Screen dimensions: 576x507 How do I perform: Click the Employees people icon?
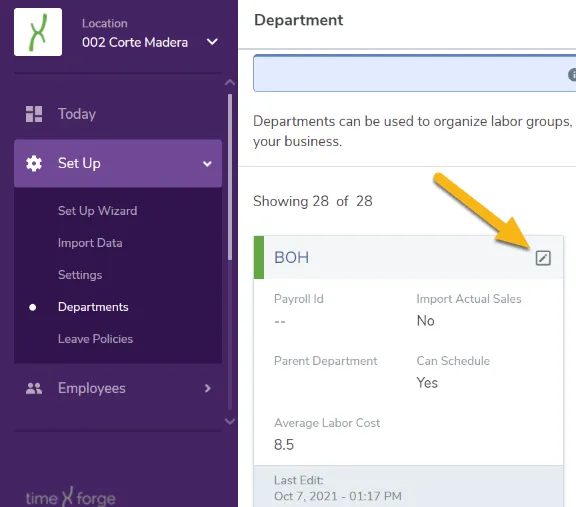click(x=34, y=388)
